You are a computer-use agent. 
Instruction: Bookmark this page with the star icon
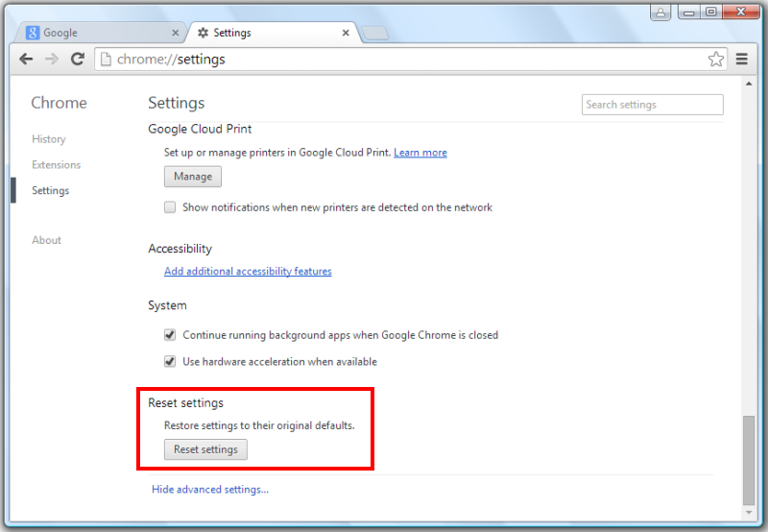pos(715,60)
